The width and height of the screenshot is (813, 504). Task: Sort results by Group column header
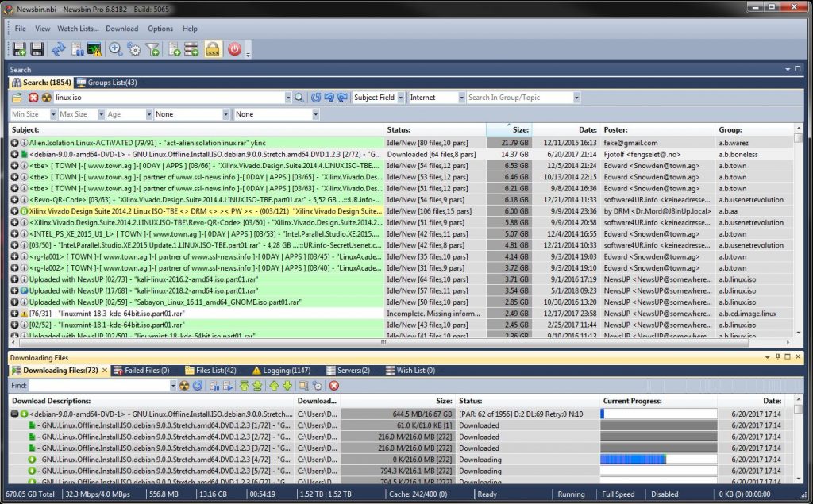pyautogui.click(x=754, y=129)
